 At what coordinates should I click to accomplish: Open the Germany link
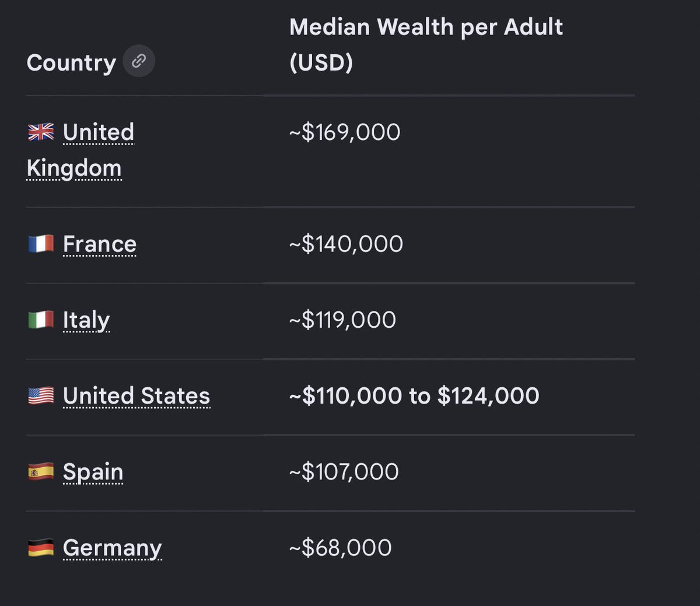pos(113,549)
